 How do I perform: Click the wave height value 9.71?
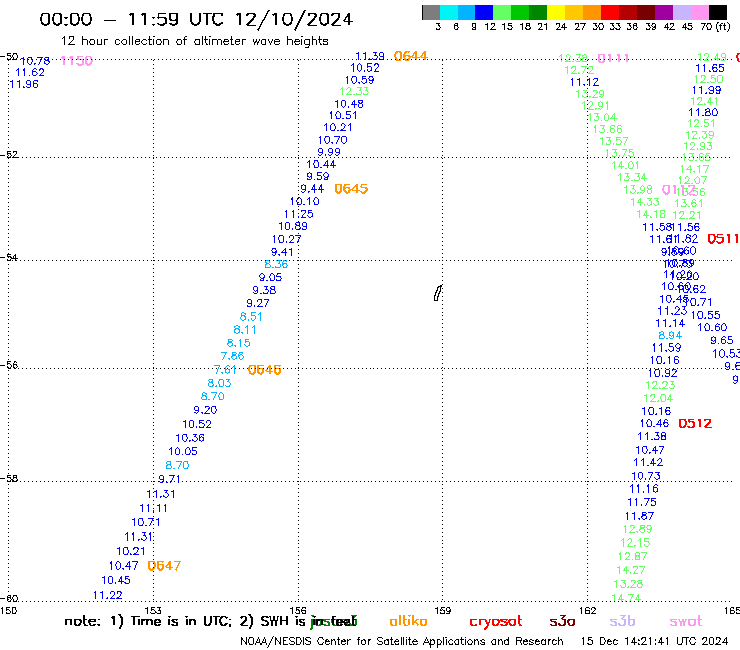point(169,479)
